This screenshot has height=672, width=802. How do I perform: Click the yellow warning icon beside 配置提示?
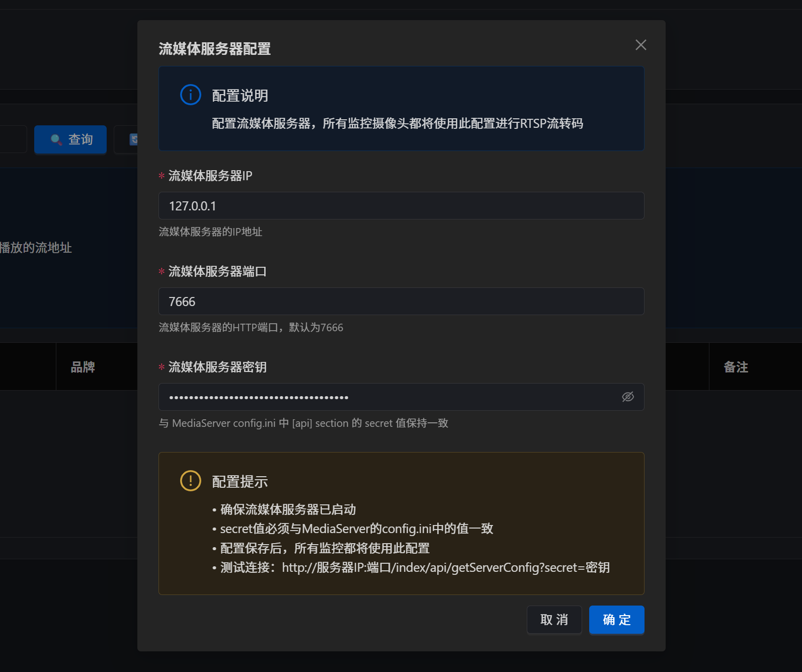point(191,481)
